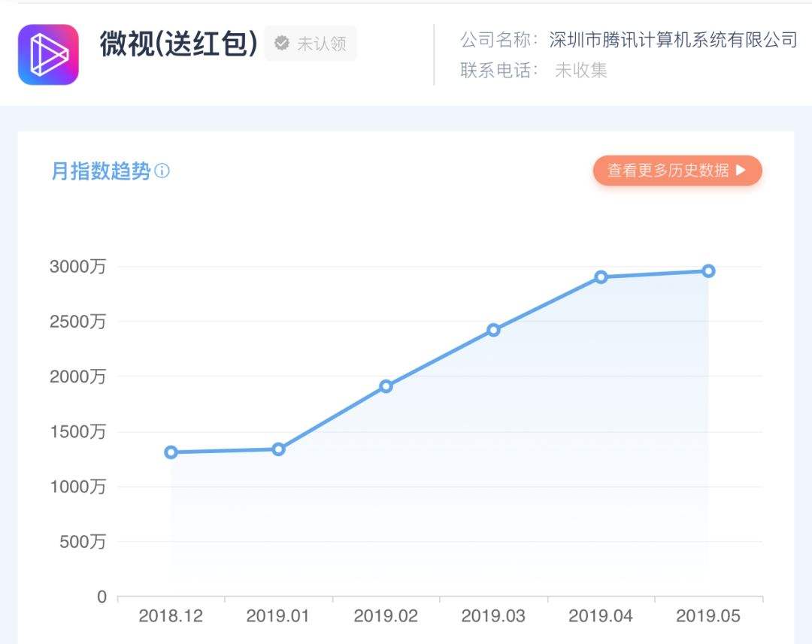Open 查看更多历史数据 button
The width and height of the screenshot is (812, 644).
pyautogui.click(x=677, y=171)
